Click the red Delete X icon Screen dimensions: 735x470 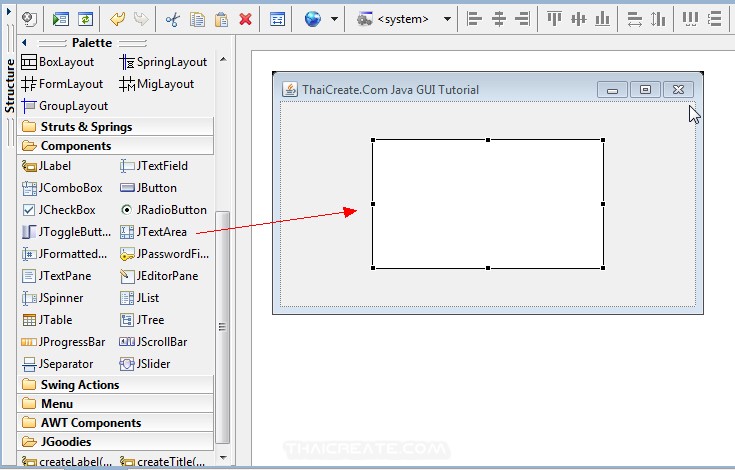[245, 19]
